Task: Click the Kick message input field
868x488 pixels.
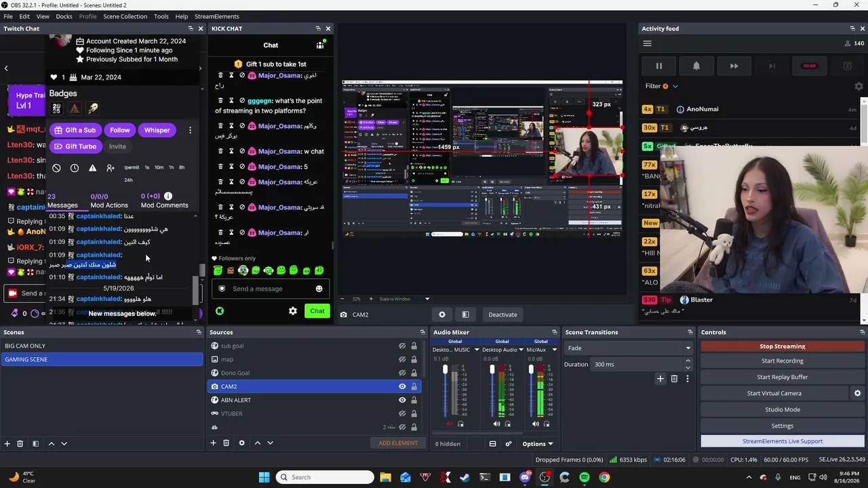Action: pyautogui.click(x=270, y=289)
